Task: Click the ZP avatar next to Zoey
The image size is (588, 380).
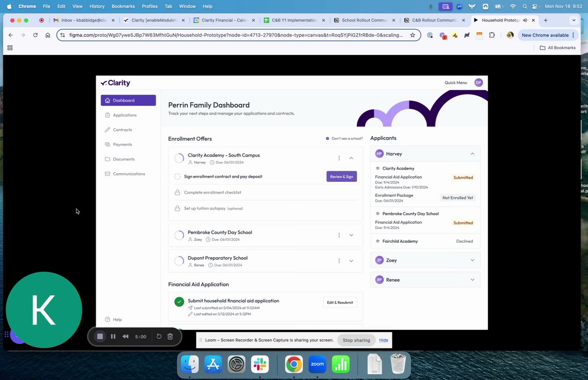Action: 379,260
